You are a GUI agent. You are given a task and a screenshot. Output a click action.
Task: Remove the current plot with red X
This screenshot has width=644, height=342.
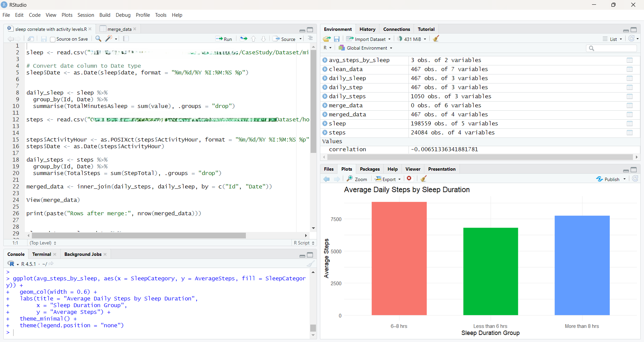[x=409, y=178]
